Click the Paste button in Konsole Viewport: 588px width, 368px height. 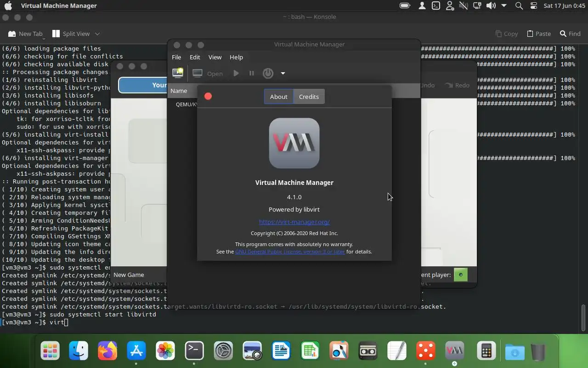(538, 34)
